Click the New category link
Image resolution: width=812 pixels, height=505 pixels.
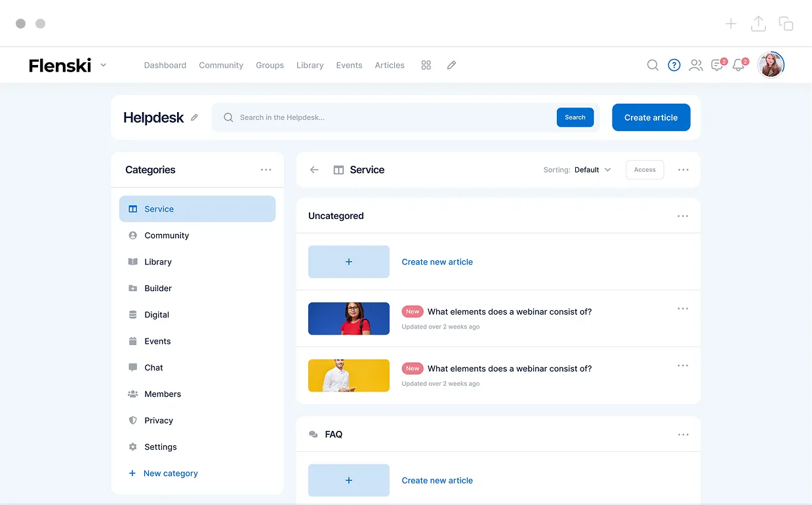(x=170, y=474)
